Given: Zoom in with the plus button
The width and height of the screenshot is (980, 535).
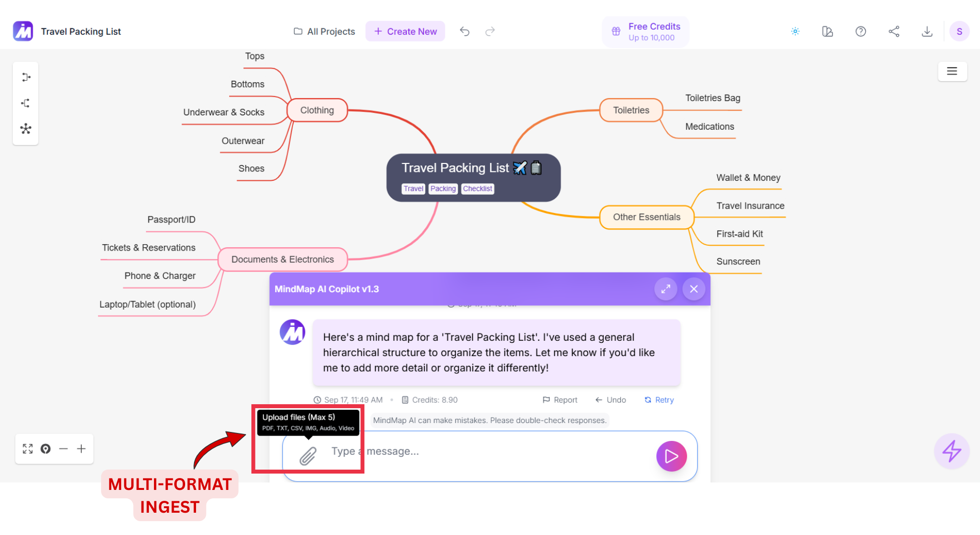Looking at the screenshot, I should click(81, 449).
